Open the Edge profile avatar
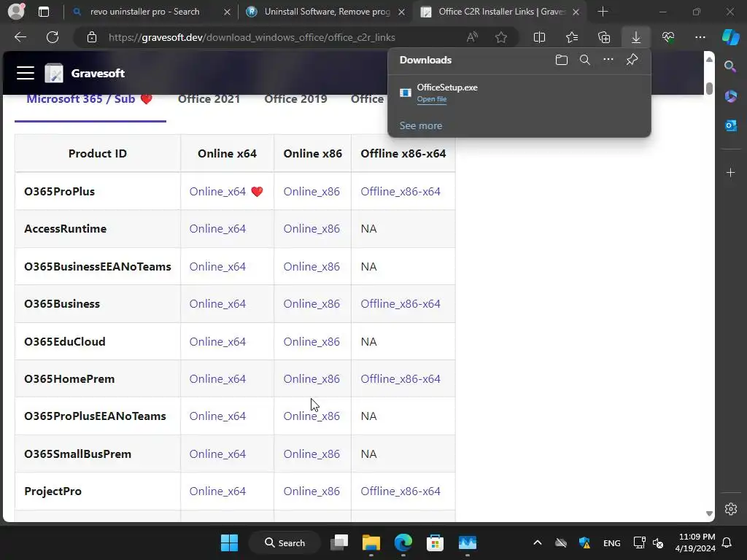This screenshot has width=747, height=560. tap(16, 12)
